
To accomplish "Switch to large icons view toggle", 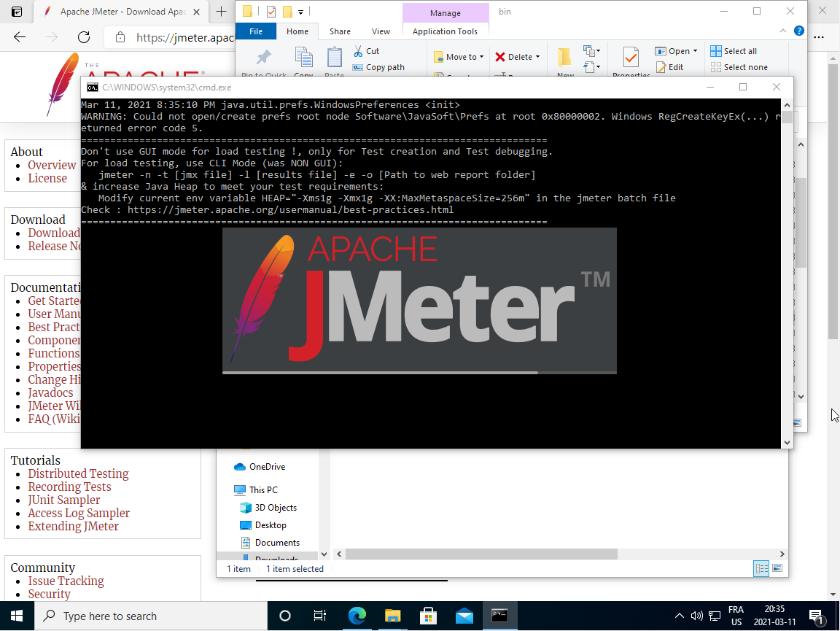I will 777,568.
